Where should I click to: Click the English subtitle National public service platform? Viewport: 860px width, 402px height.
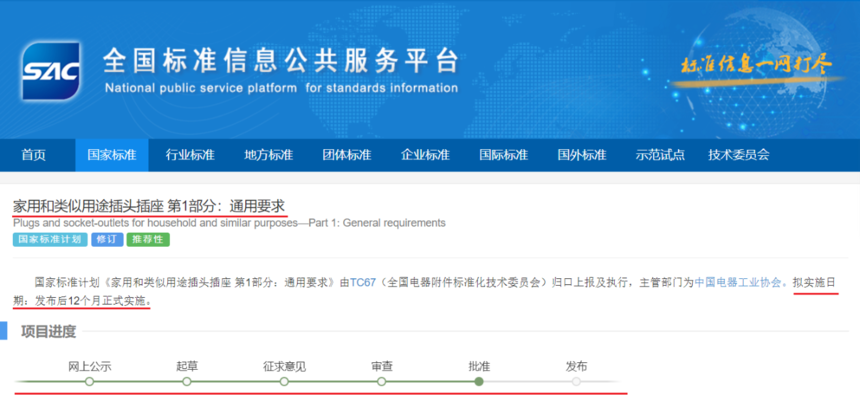(x=280, y=88)
